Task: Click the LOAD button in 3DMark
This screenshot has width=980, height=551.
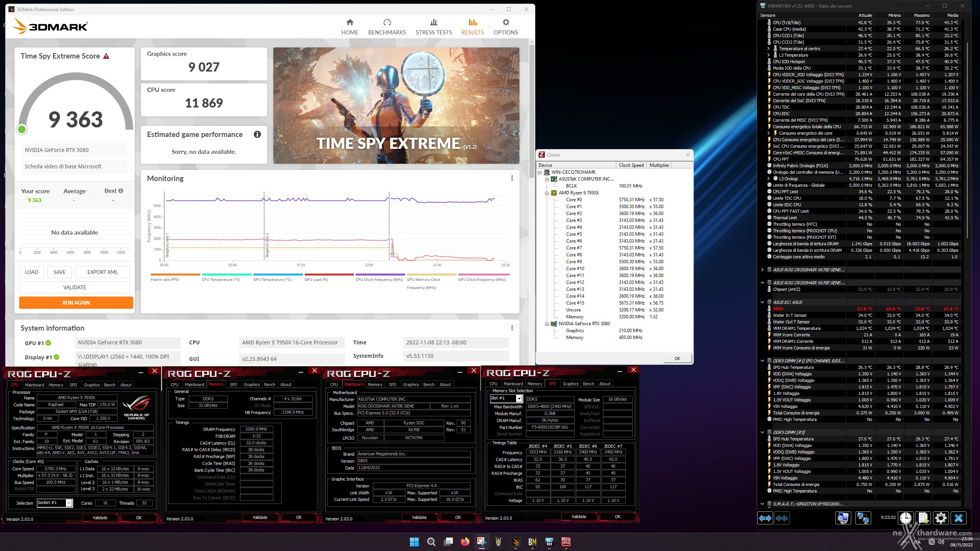Action: [x=31, y=272]
